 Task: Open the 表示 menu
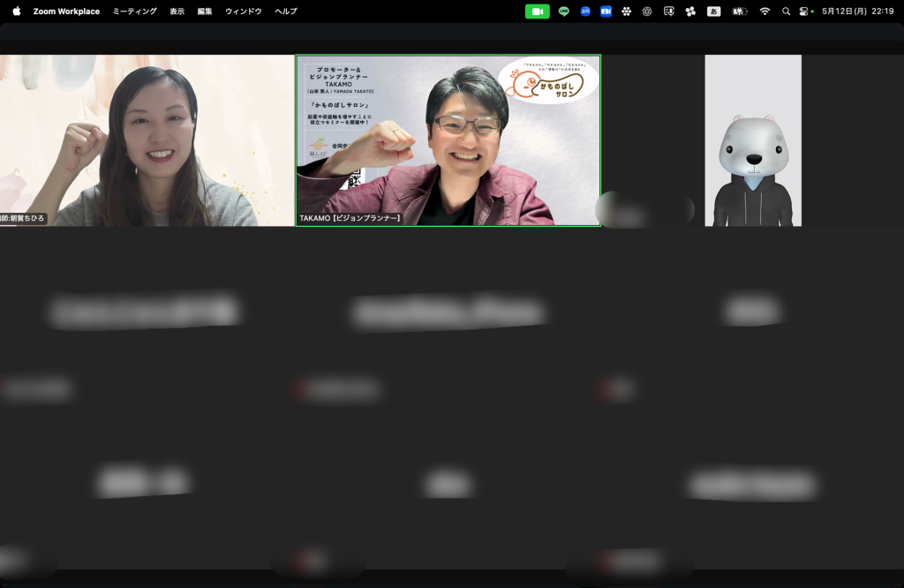[177, 11]
